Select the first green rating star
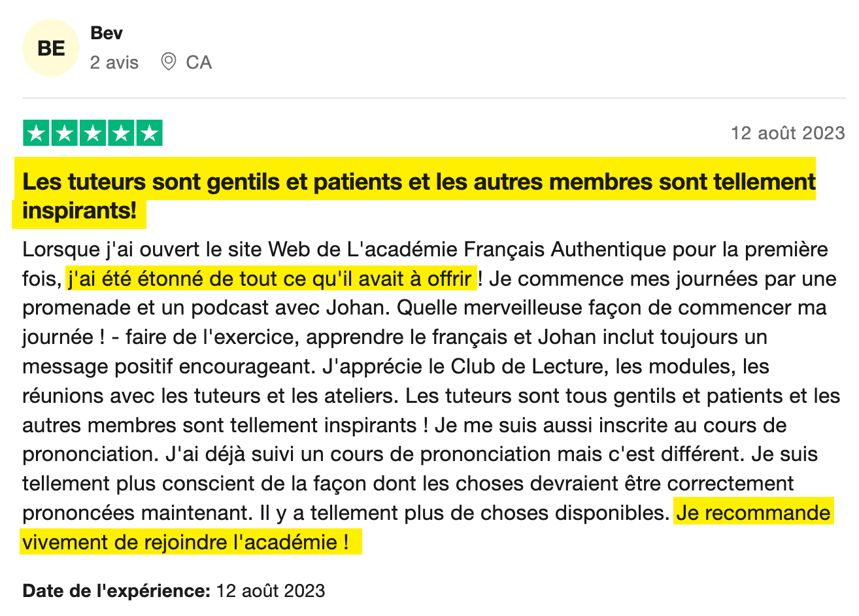 click(x=37, y=133)
